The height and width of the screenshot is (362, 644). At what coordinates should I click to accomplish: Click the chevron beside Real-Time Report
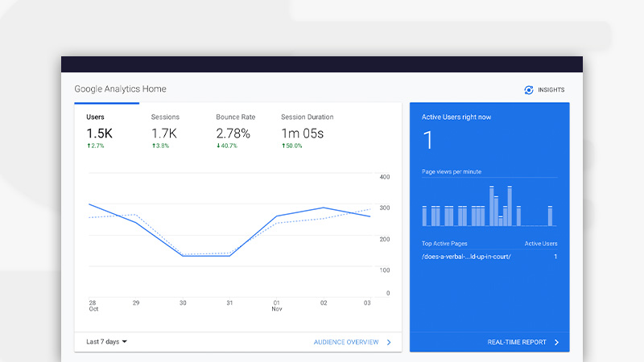[x=556, y=343]
